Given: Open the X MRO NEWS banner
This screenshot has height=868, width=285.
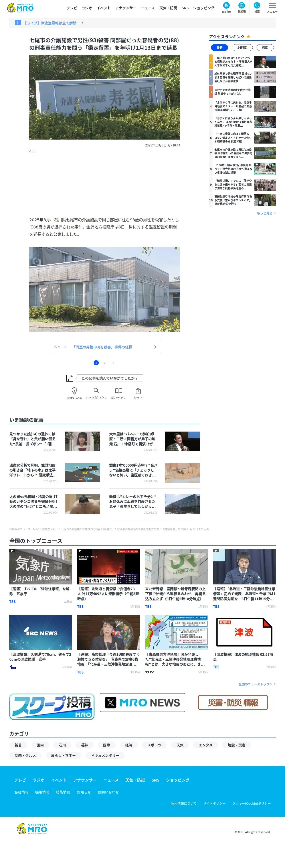Looking at the screenshot, I should pyautogui.click(x=142, y=702).
